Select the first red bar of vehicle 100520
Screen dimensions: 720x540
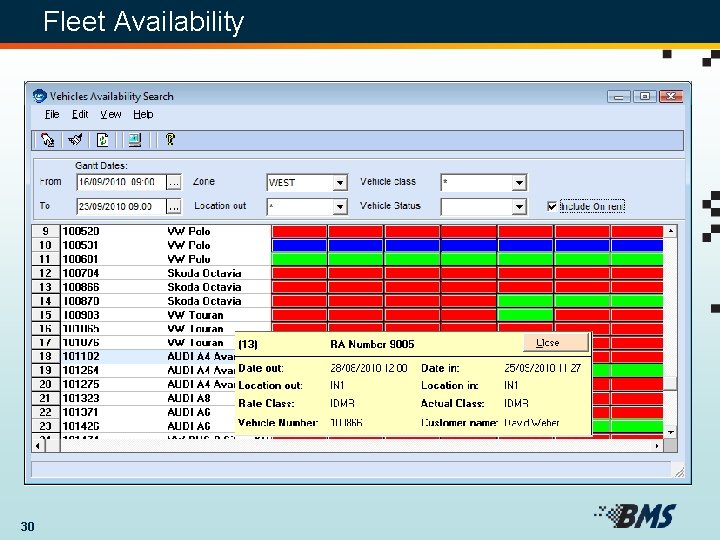[x=299, y=231]
